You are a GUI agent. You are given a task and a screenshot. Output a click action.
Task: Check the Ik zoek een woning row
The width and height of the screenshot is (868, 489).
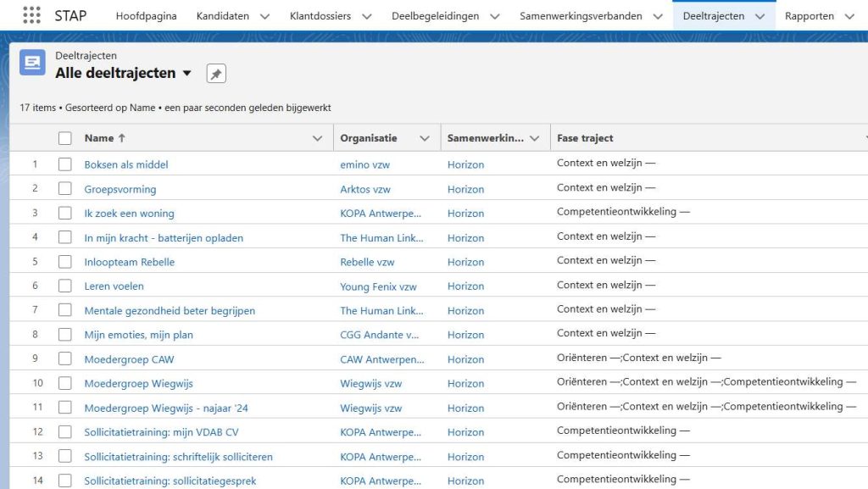point(64,213)
